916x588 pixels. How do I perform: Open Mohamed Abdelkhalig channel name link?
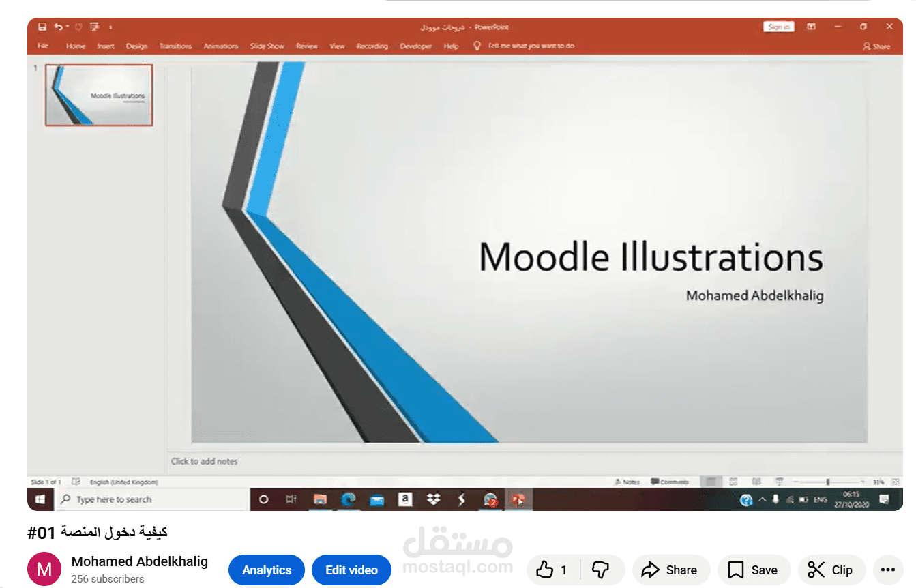(x=139, y=561)
